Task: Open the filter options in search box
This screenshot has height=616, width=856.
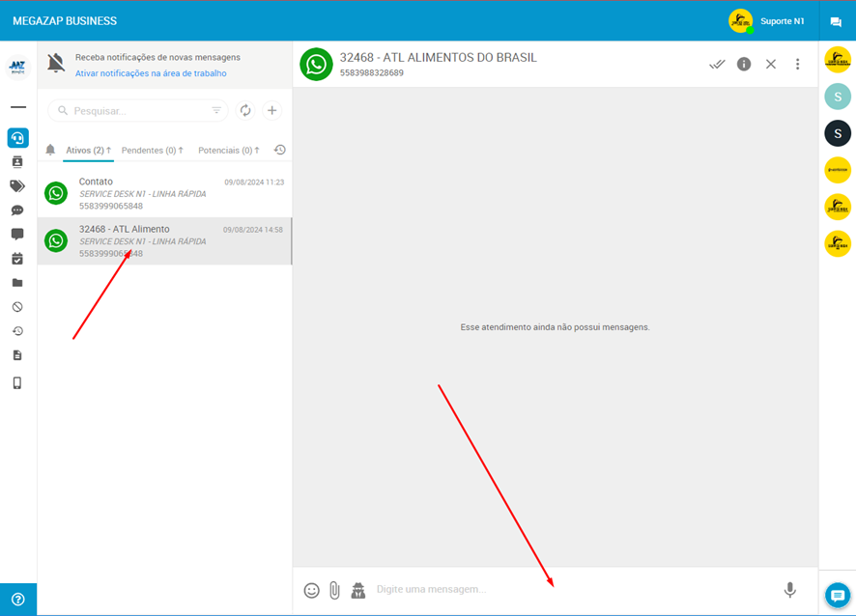Action: pyautogui.click(x=216, y=111)
